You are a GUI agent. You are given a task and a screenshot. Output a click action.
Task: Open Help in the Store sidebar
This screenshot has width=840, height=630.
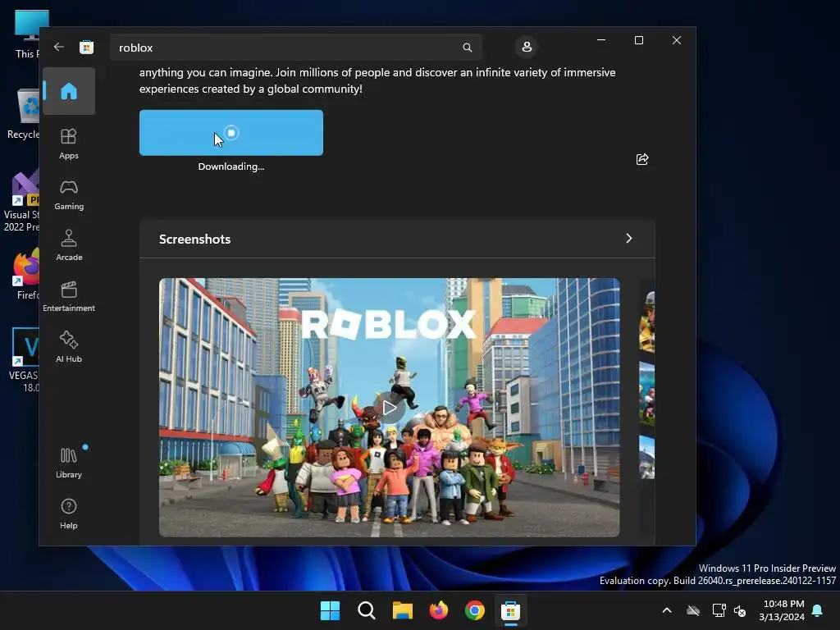click(x=69, y=514)
